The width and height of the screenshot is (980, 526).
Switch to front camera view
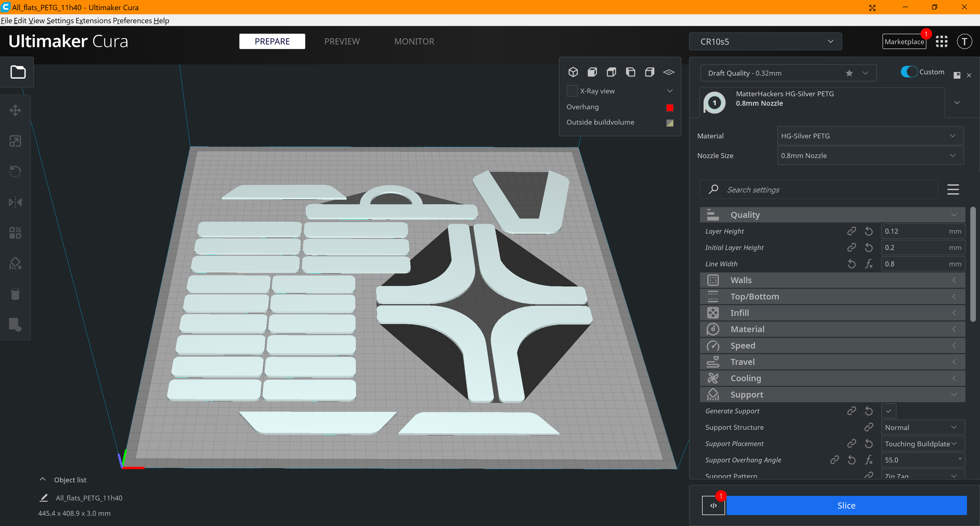592,72
